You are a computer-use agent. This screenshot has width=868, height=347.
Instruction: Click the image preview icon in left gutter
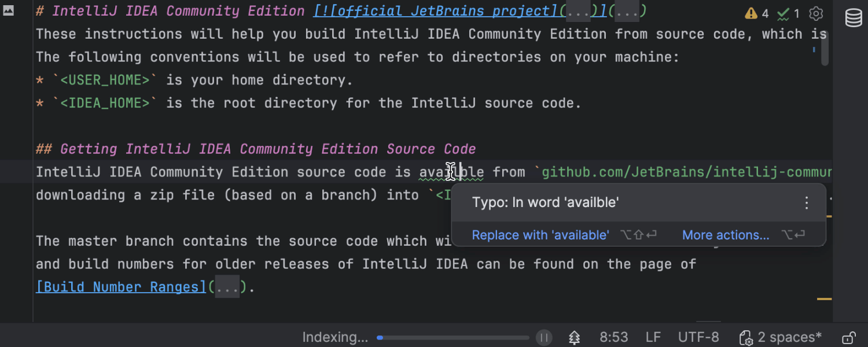pyautogui.click(x=9, y=10)
